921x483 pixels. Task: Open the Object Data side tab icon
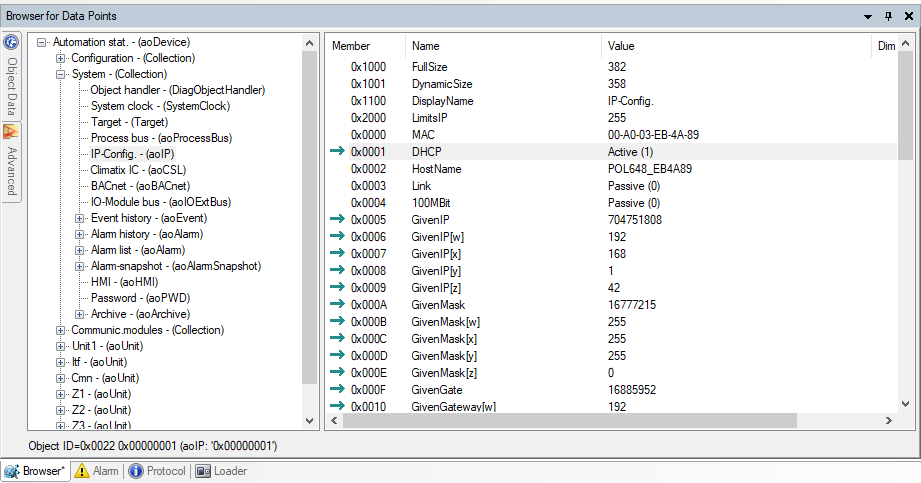tap(11, 42)
